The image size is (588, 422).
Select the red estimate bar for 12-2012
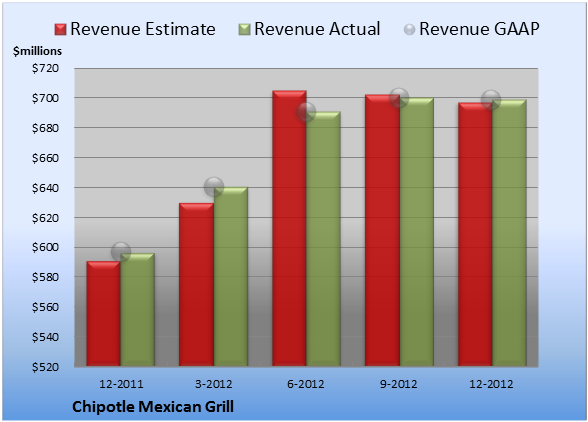[x=475, y=234]
